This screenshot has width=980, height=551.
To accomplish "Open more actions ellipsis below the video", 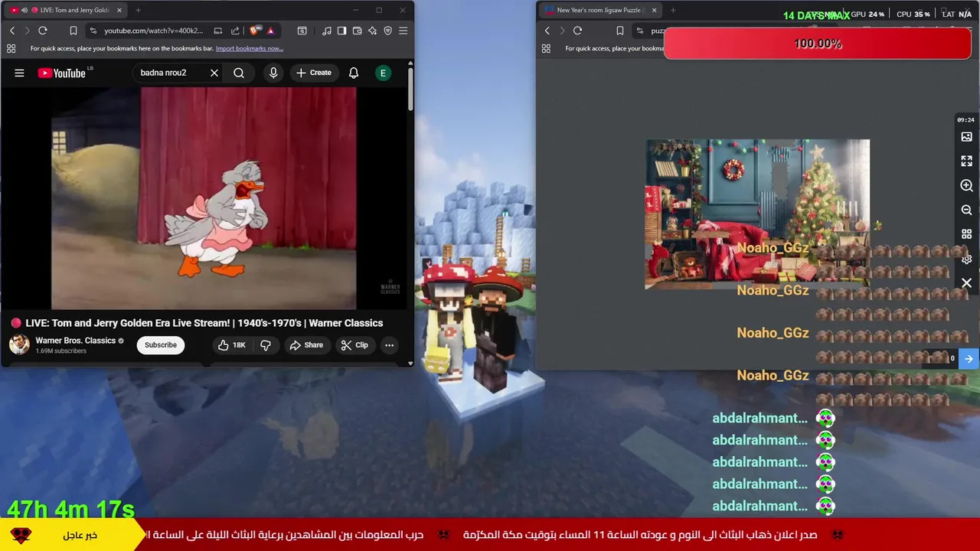I will (x=389, y=345).
